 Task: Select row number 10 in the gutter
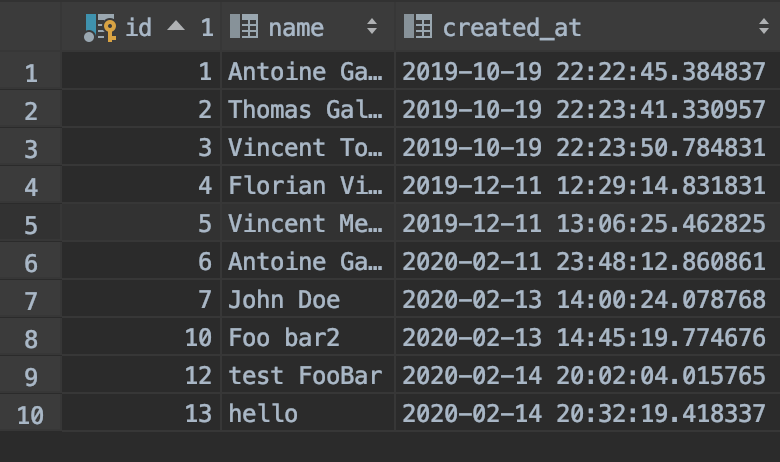[x=30, y=414]
